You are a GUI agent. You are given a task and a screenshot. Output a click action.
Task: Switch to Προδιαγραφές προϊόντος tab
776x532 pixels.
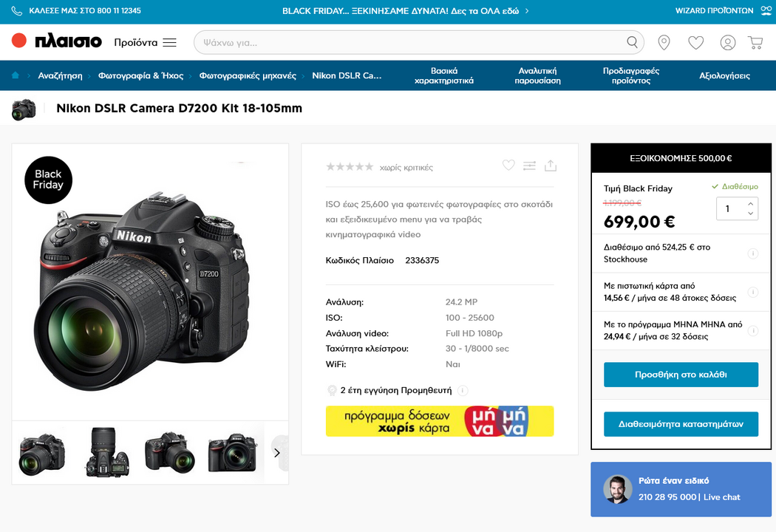pyautogui.click(x=631, y=75)
